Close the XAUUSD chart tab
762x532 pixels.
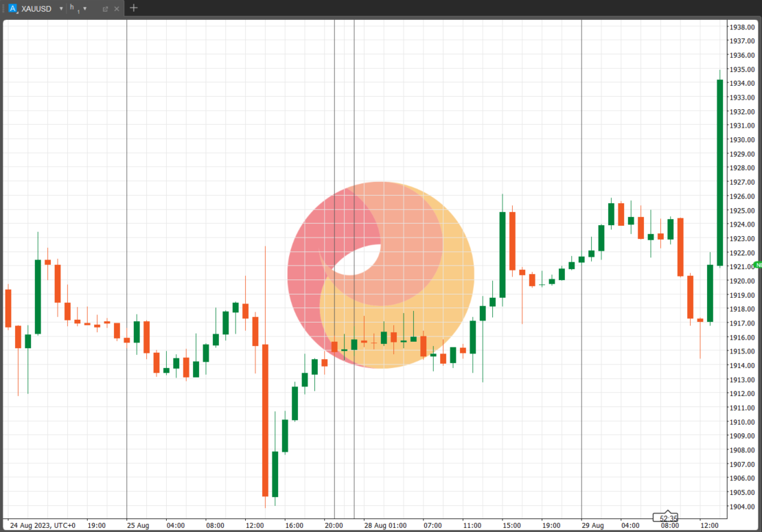click(x=117, y=9)
